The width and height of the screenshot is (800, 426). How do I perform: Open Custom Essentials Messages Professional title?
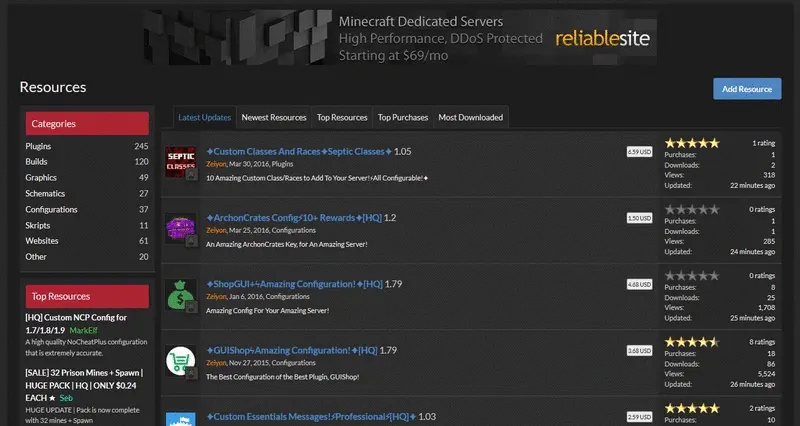click(x=311, y=417)
